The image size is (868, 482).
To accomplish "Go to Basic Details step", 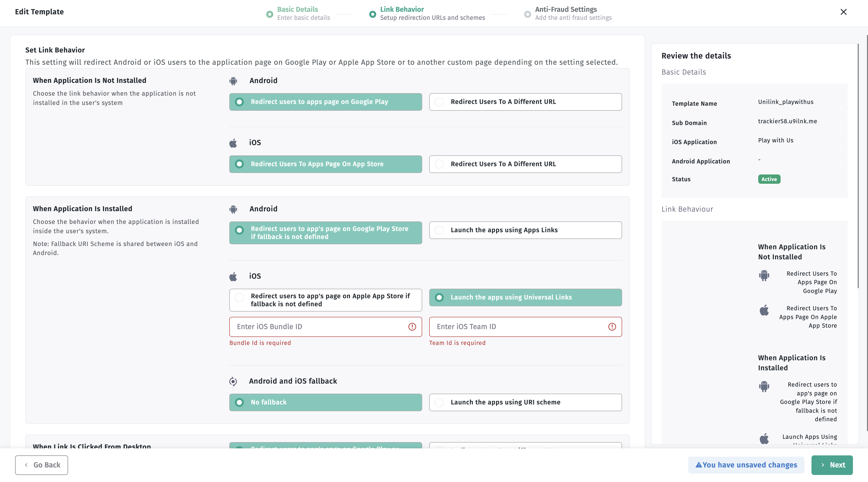I will coord(298,14).
